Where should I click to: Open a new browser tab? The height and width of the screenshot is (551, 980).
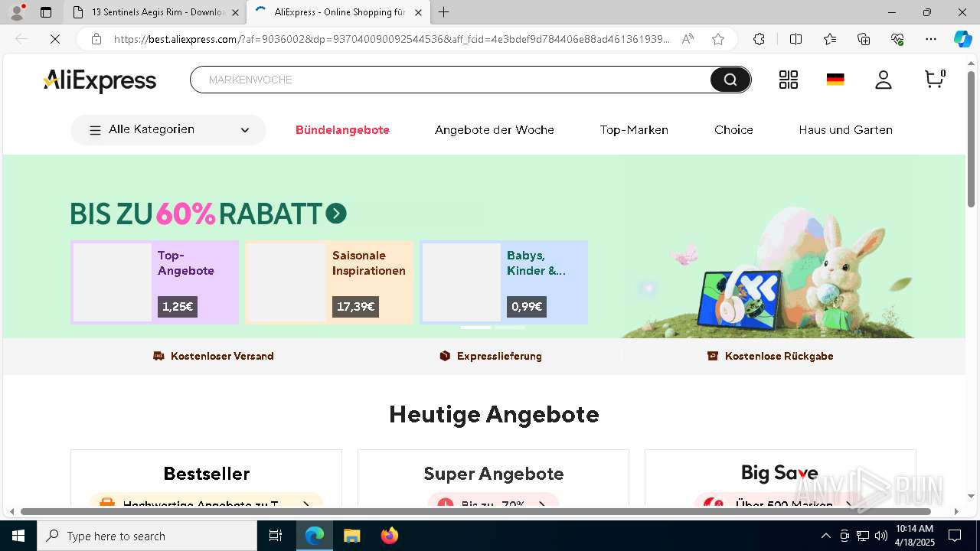tap(444, 12)
